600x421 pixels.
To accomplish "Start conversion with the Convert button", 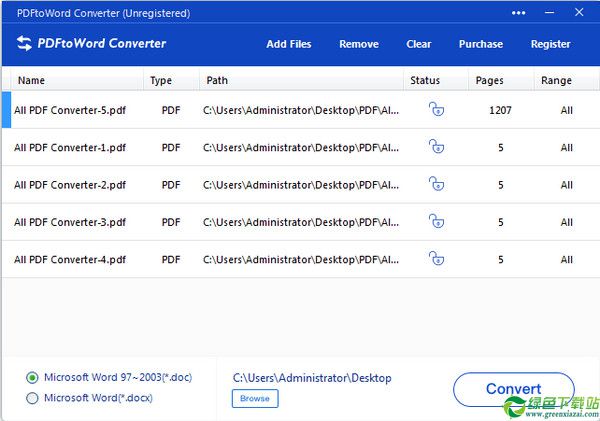I will [x=514, y=389].
